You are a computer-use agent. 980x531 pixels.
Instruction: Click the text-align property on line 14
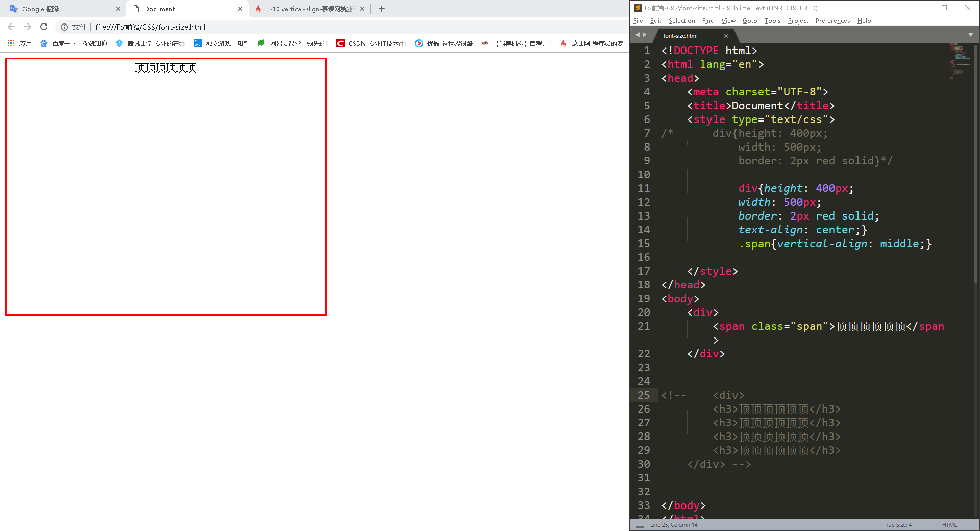click(x=770, y=230)
